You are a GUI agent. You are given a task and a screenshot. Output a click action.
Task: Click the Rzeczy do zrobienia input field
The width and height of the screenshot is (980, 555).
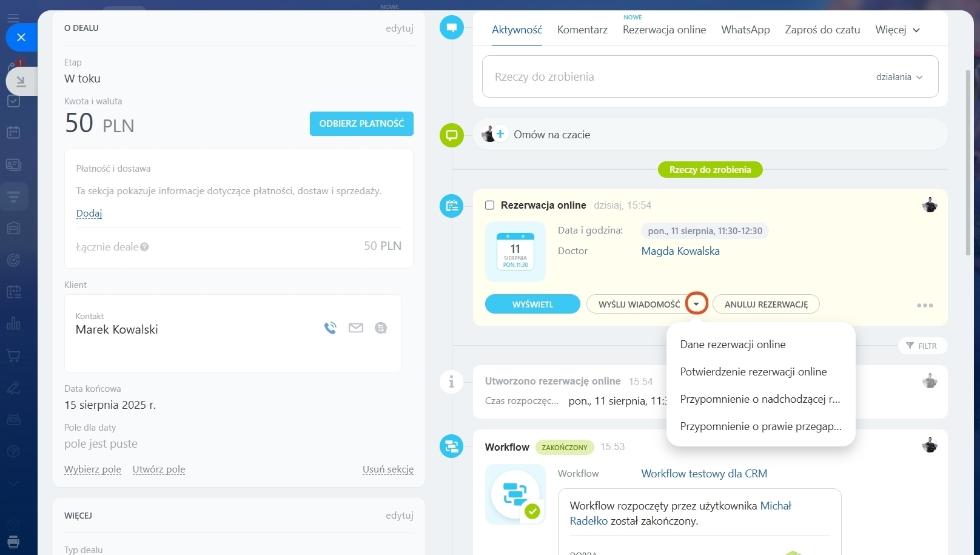667,77
